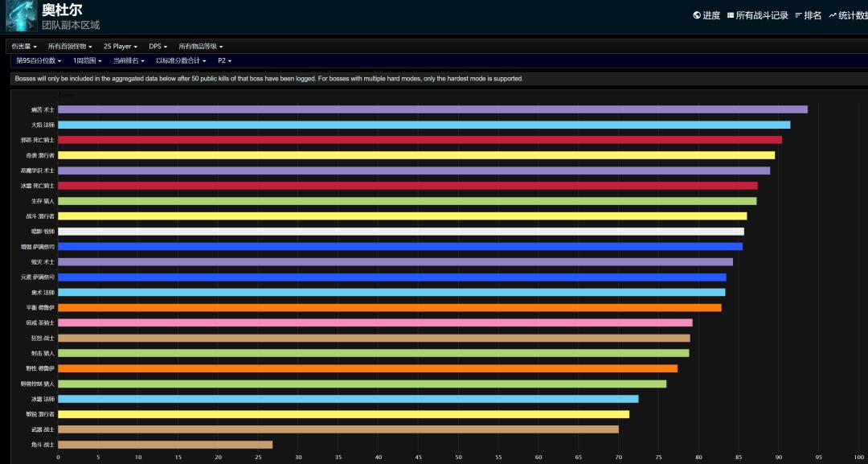
Task: Click the 冰霜 法师 label
Action: (43, 399)
